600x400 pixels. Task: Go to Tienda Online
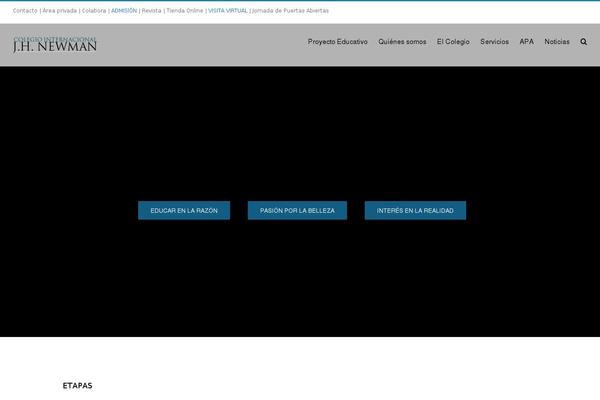(185, 10)
